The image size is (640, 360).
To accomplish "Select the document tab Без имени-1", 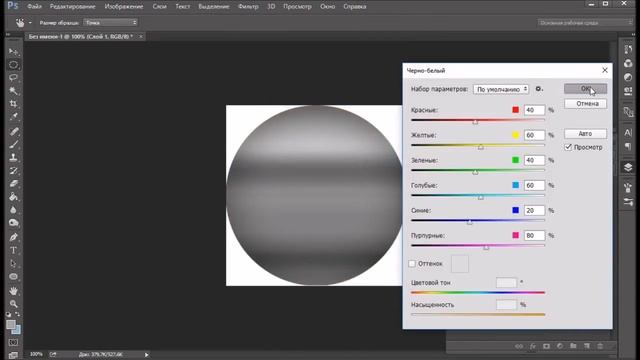I will (x=81, y=36).
